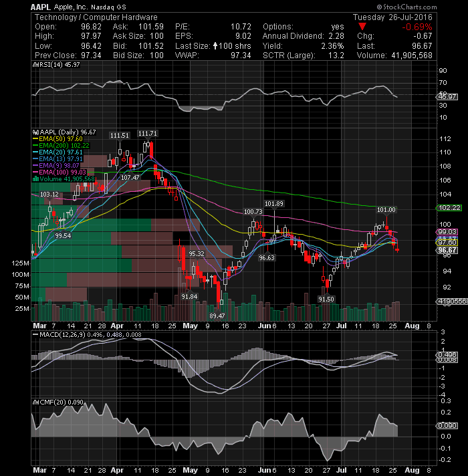
Task: Click the 91.50 price annotation
Action: (326, 299)
